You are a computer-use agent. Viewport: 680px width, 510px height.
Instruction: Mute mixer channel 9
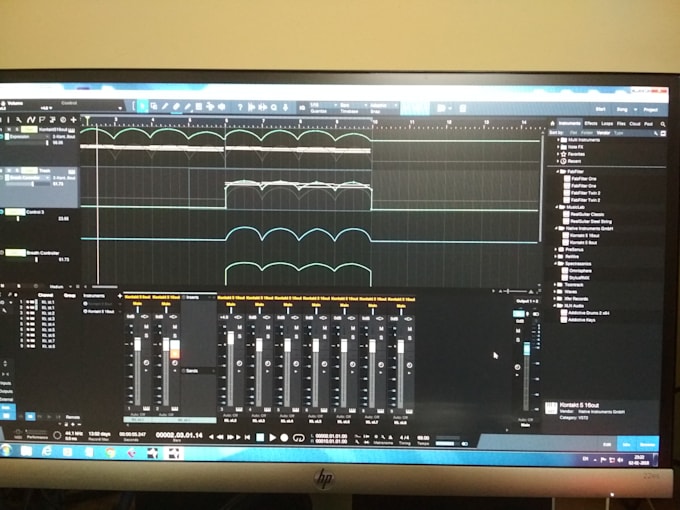(x=409, y=329)
